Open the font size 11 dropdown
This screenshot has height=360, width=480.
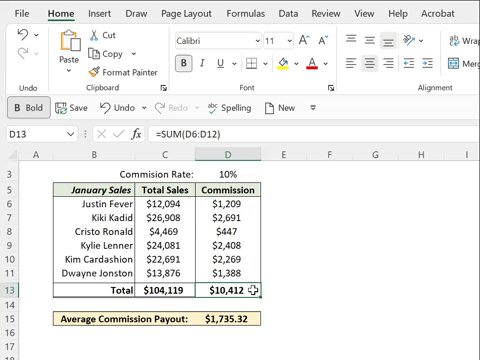[x=290, y=41]
